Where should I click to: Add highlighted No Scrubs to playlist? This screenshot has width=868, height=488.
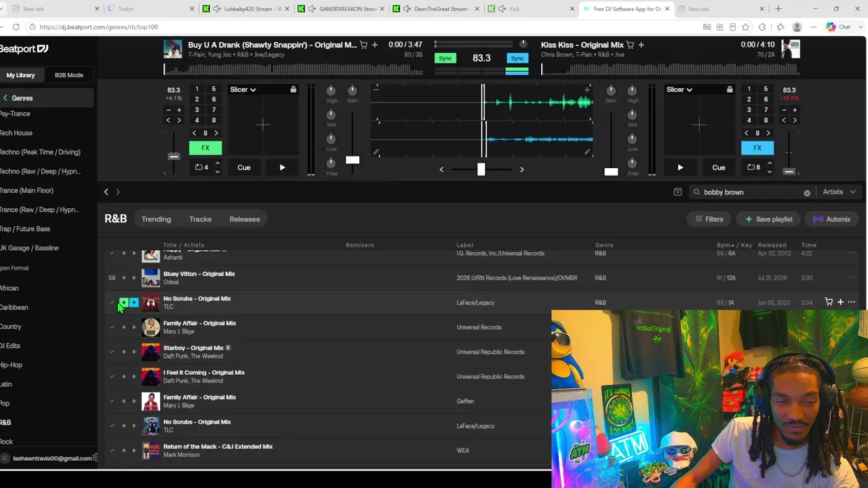click(840, 302)
